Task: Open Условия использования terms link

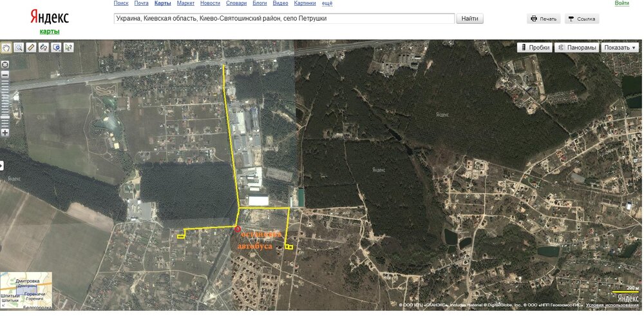Action: (612, 305)
